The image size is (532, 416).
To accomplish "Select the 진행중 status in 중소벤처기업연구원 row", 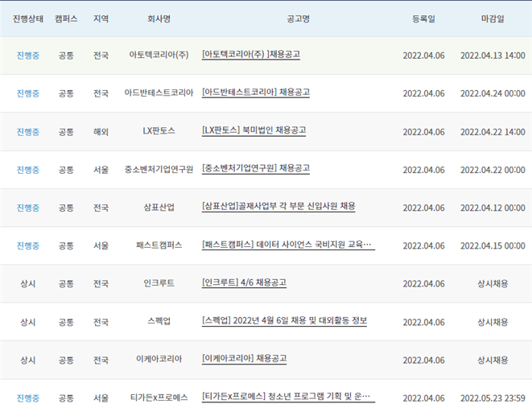I will tap(28, 170).
